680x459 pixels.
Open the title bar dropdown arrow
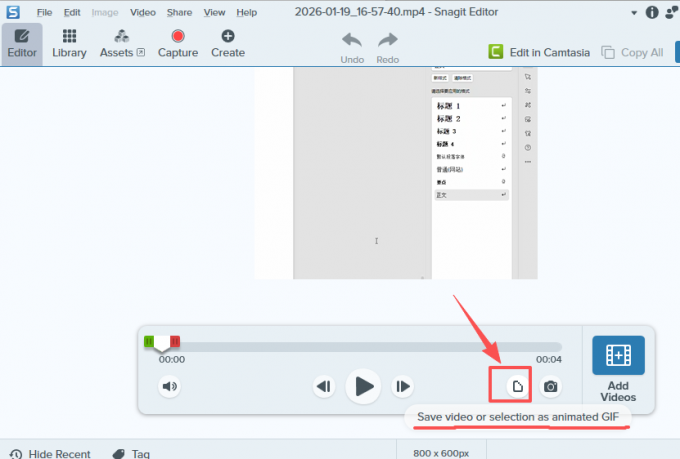tap(634, 13)
